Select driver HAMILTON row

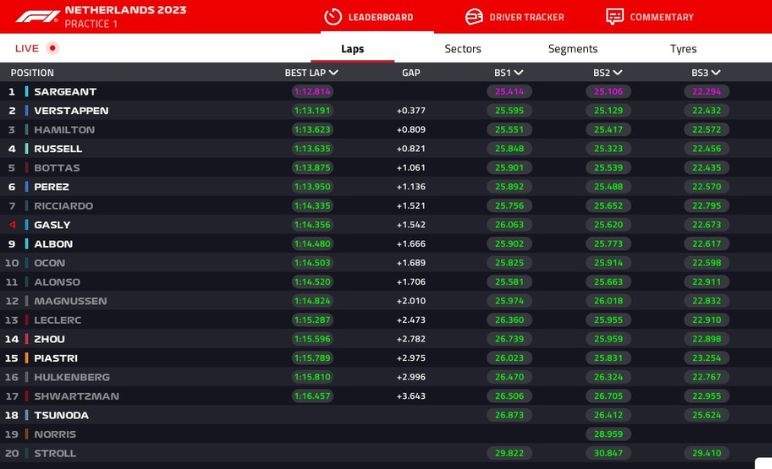[386, 129]
